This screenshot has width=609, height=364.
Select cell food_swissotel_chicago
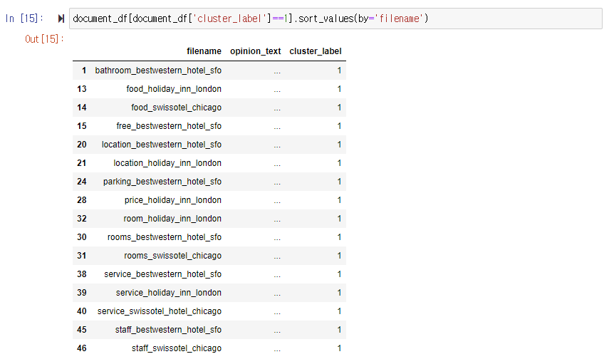[177, 108]
